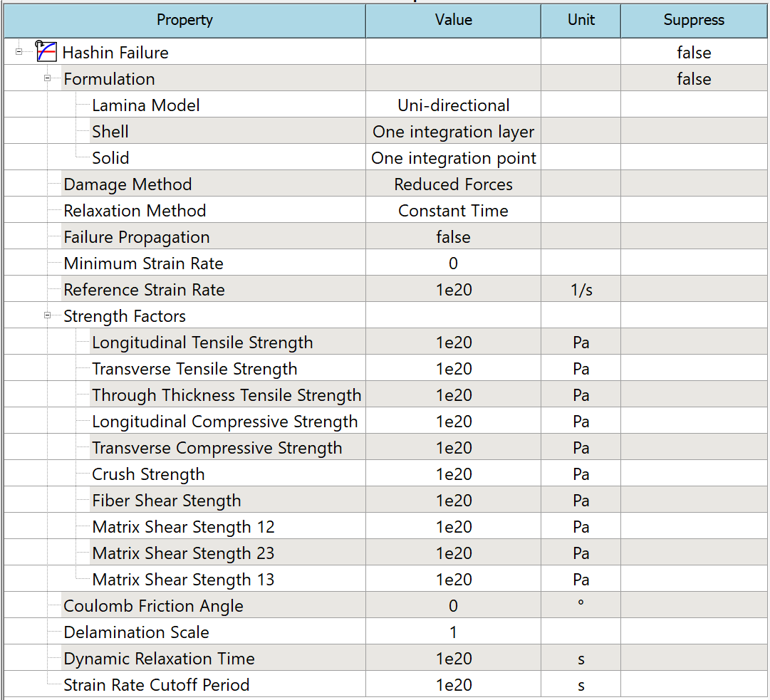Edit the Coulomb Friction Angle value
The height and width of the screenshot is (700, 770).
453,605
